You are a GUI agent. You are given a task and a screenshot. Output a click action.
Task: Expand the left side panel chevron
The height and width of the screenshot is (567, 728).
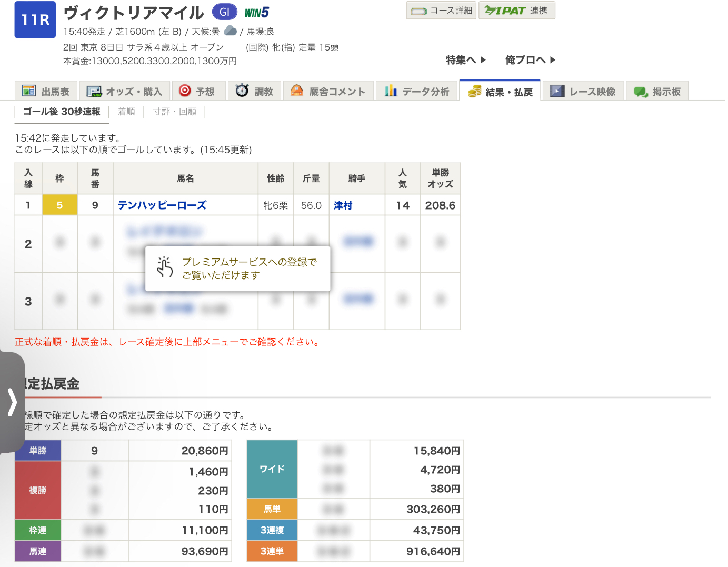click(x=12, y=403)
